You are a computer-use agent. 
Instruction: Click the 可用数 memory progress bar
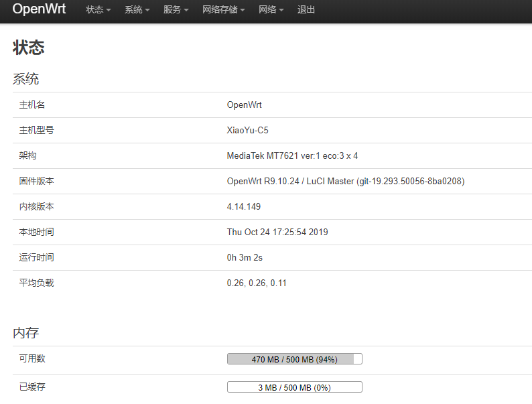click(295, 359)
